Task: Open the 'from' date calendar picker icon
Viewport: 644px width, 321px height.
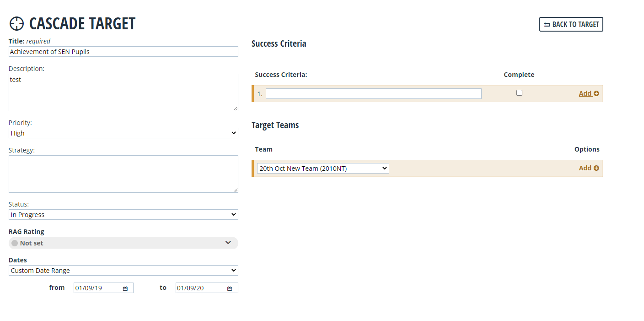Action: 125,288
